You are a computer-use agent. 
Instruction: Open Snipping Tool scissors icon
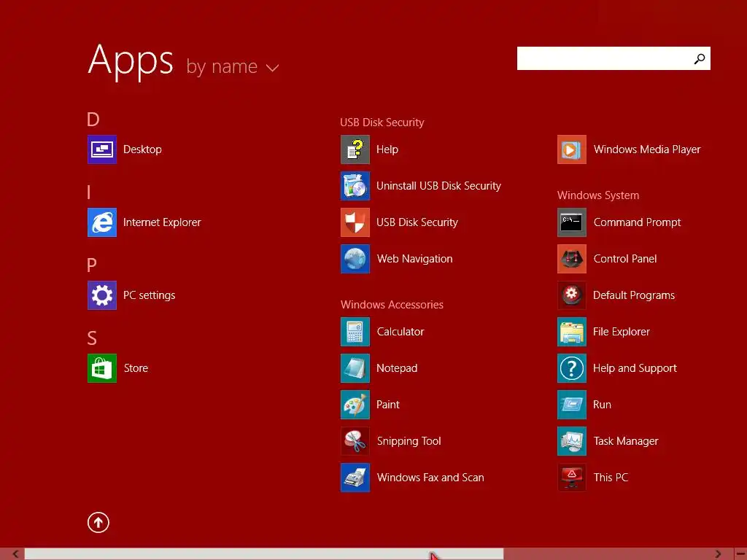[355, 441]
